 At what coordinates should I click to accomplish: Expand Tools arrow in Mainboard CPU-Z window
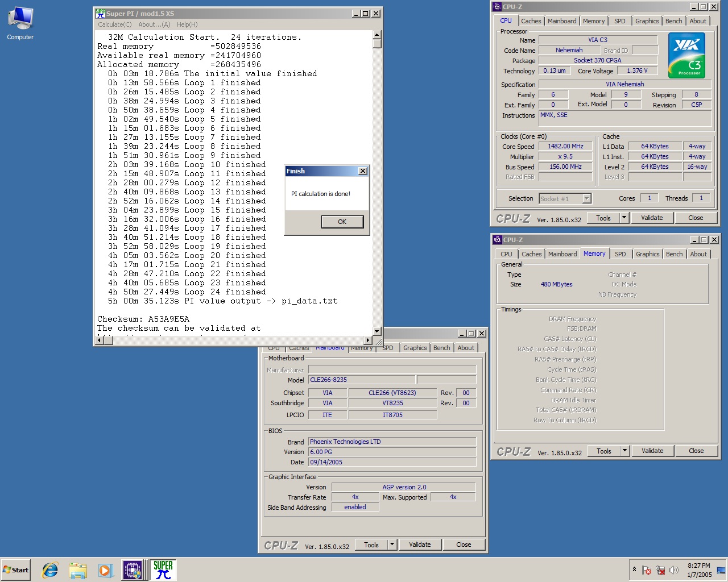coord(392,544)
